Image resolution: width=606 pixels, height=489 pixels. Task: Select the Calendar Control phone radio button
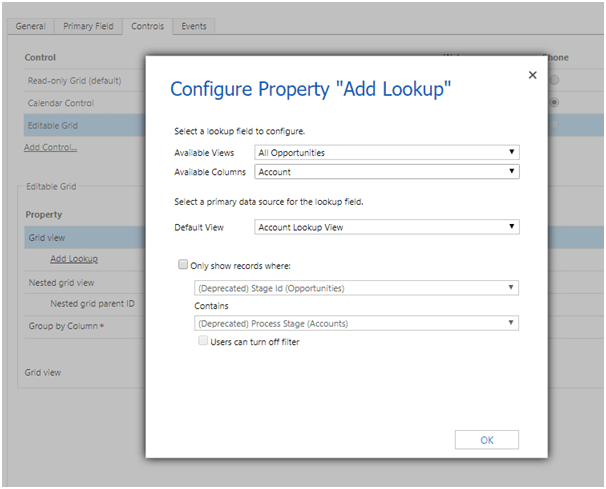coord(554,102)
